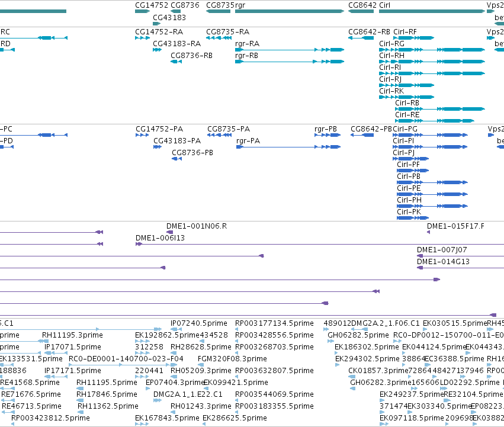Click EST RP003423812.5prime
This screenshot has width=504, height=427.
[x=50, y=419]
